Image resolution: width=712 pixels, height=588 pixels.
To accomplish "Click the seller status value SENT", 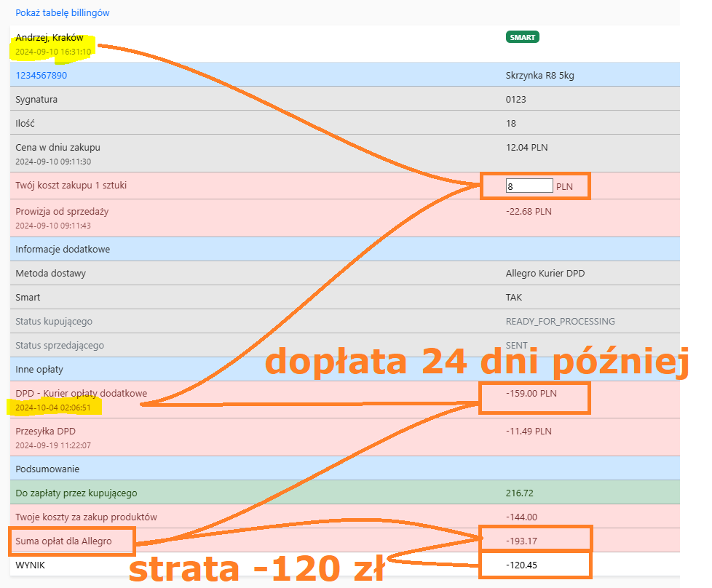I will pyautogui.click(x=517, y=345).
